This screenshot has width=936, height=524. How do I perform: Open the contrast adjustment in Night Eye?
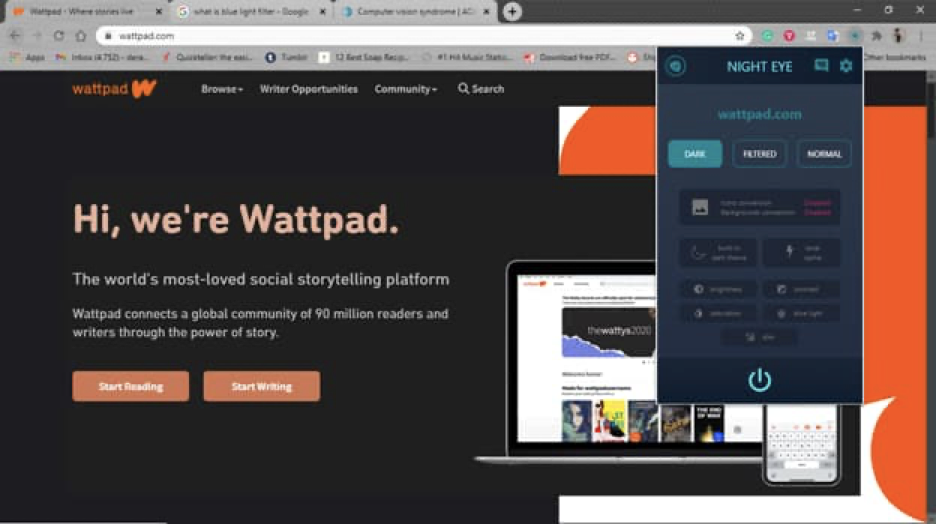(800, 289)
